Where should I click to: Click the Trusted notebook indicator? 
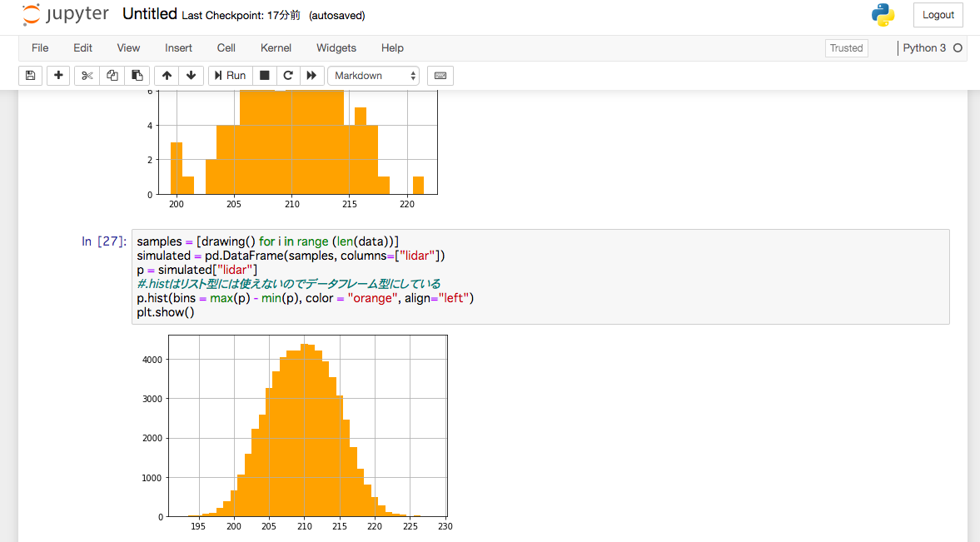point(846,48)
